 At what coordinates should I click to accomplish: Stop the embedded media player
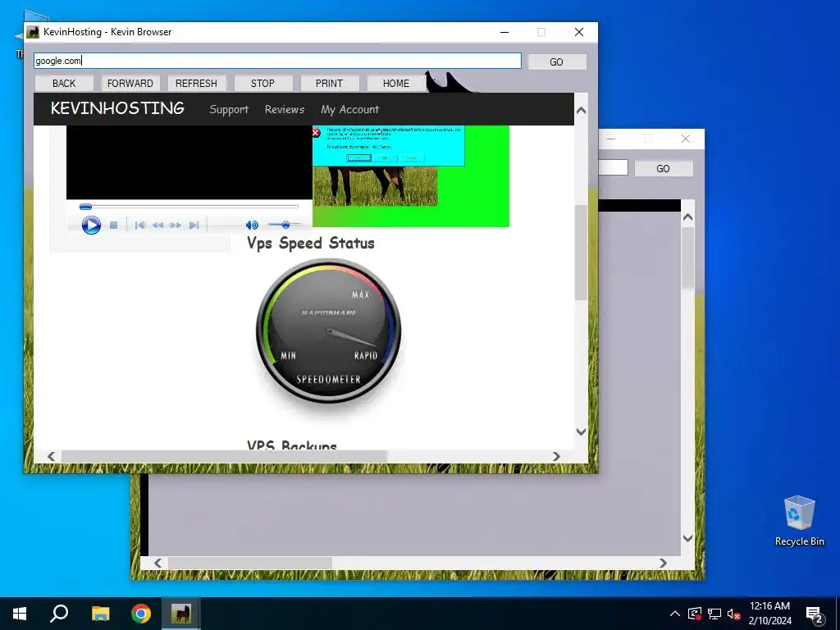tap(113, 226)
